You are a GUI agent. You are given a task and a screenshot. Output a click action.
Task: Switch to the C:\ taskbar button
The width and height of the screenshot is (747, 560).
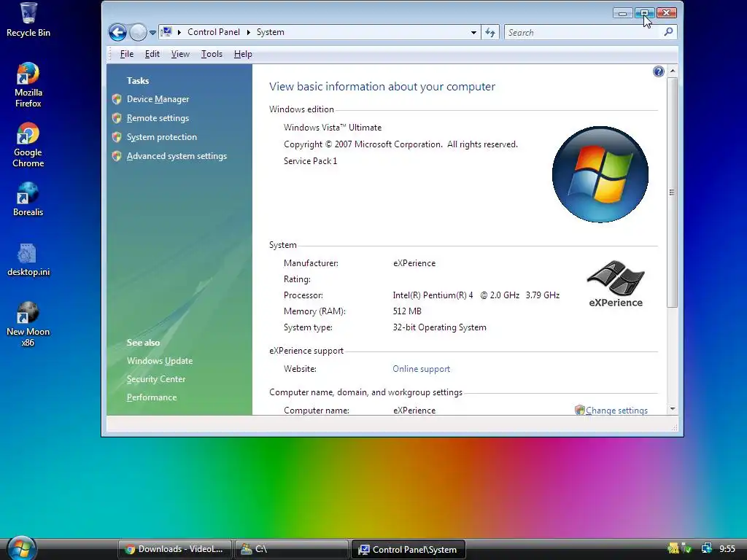[291, 549]
